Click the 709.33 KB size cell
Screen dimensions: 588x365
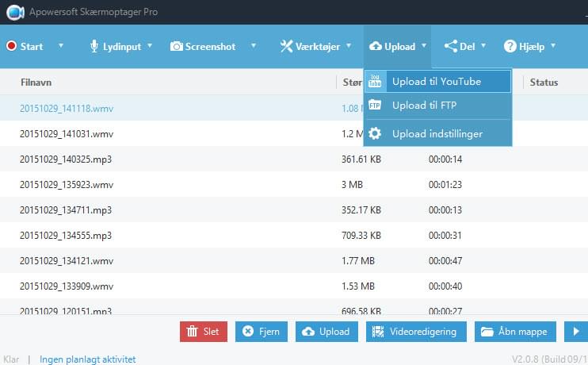(361, 236)
